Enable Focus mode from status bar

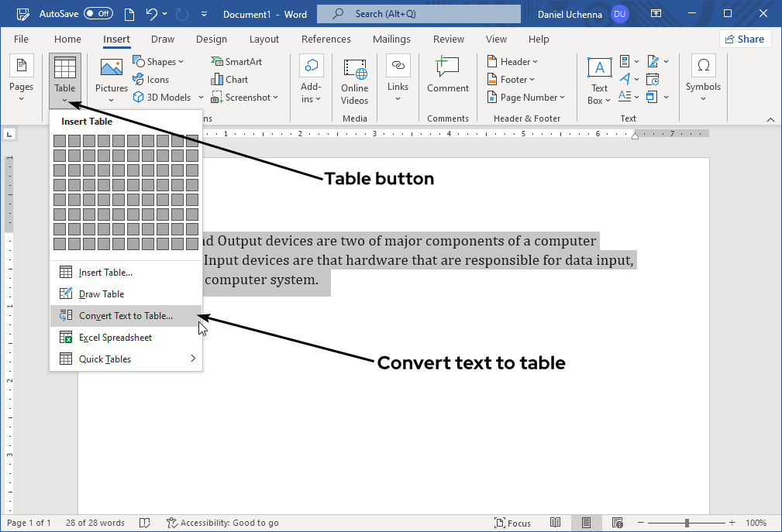coord(514,523)
